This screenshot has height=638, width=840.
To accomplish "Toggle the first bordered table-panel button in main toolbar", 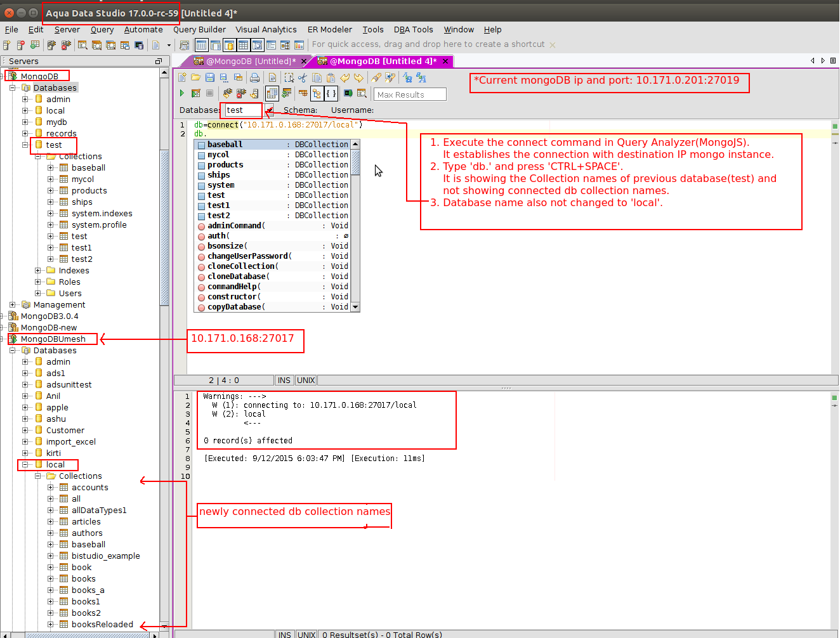I will [201, 45].
